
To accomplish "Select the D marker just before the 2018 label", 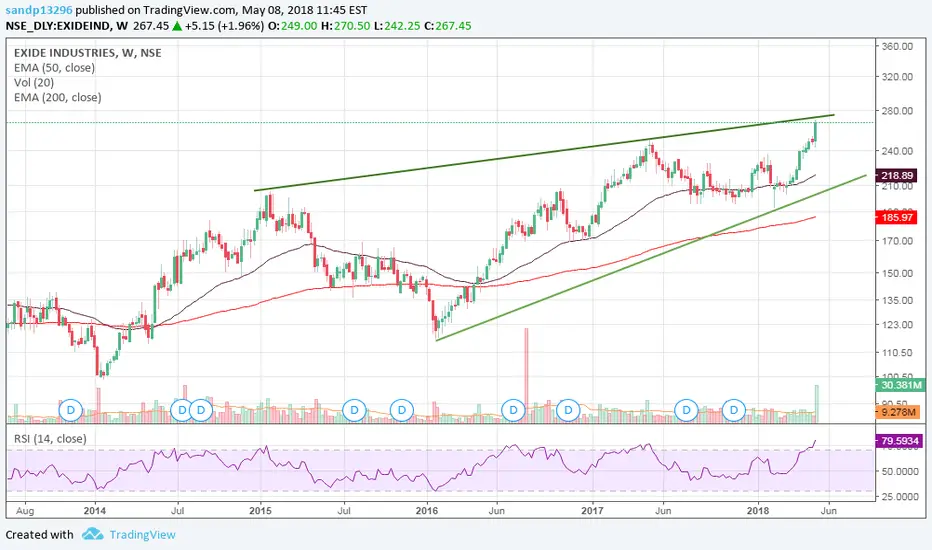I will 734,410.
